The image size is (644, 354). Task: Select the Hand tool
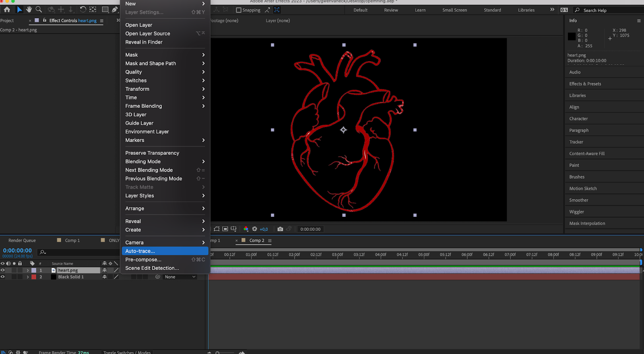(x=29, y=9)
